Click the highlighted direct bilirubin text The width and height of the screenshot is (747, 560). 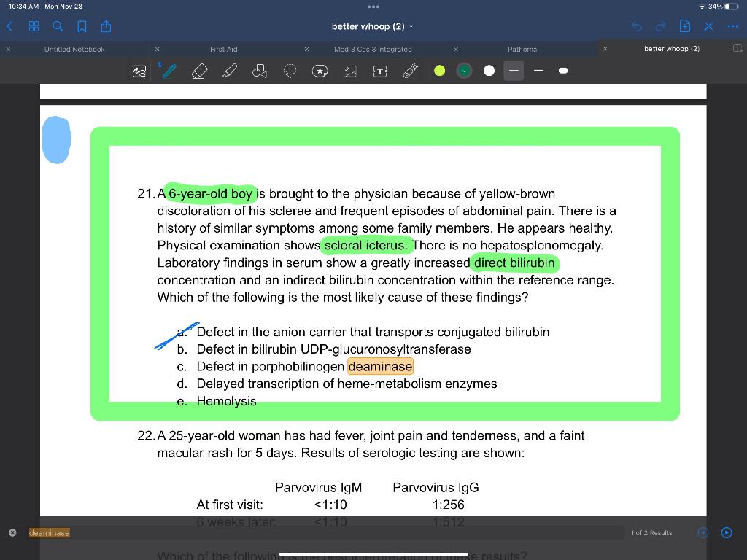tap(514, 262)
